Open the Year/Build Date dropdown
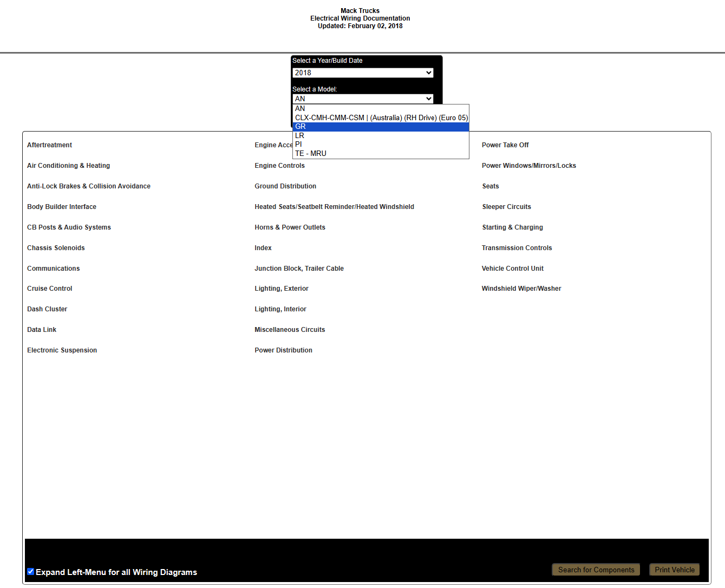The image size is (725, 588). point(362,73)
